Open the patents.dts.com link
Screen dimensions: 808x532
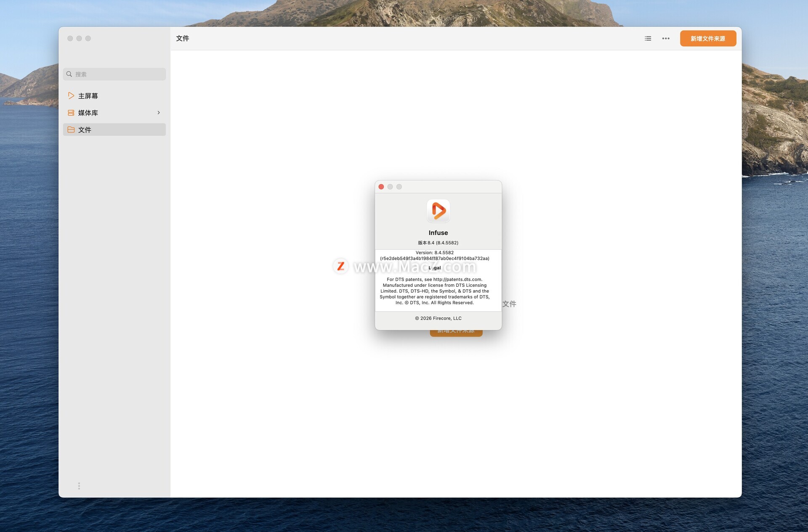[457, 279]
